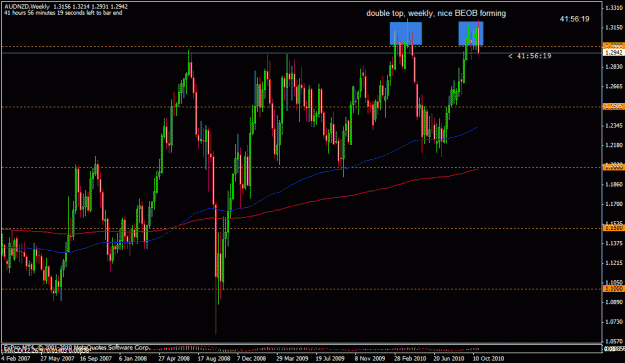The height and width of the screenshot is (363, 625).
Task: Click the 27 Apr 2008 date label
Action: point(174,358)
